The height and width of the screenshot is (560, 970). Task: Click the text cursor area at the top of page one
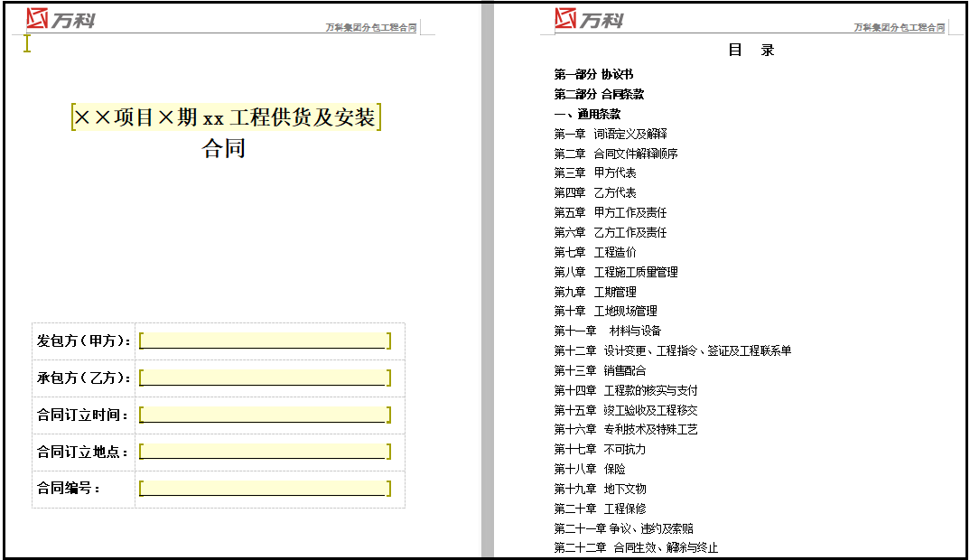click(x=27, y=45)
